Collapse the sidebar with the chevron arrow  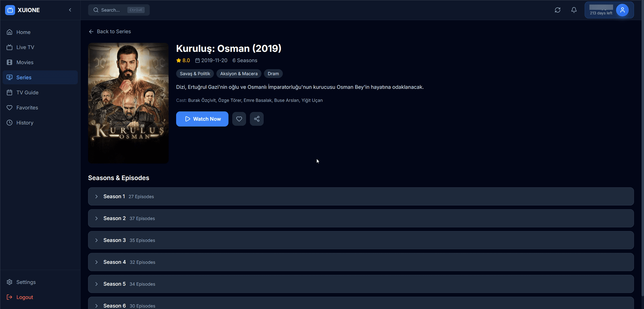tap(70, 10)
